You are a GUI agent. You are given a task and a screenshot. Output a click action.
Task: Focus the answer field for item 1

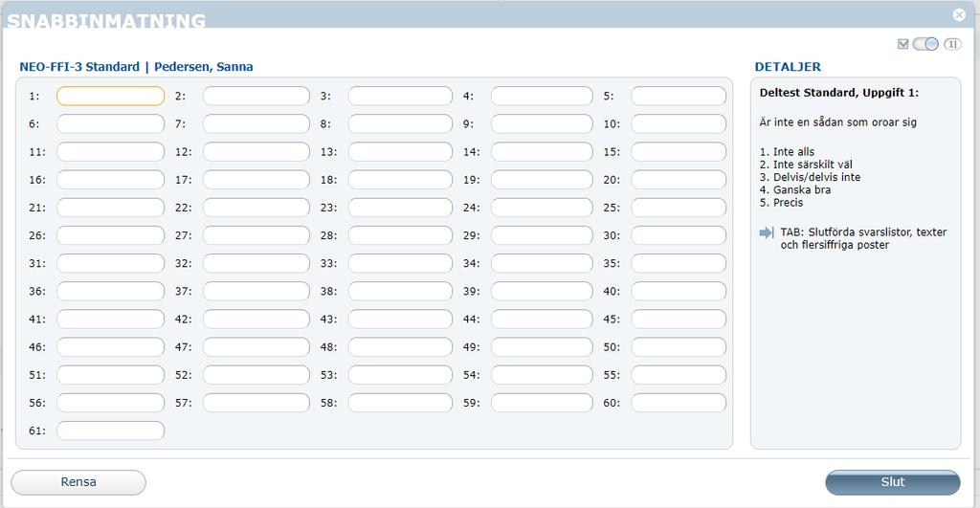111,97
